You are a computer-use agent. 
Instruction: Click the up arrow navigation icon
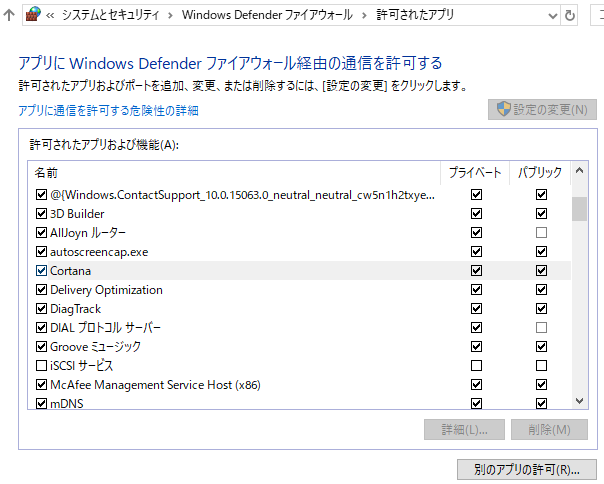click(8, 15)
